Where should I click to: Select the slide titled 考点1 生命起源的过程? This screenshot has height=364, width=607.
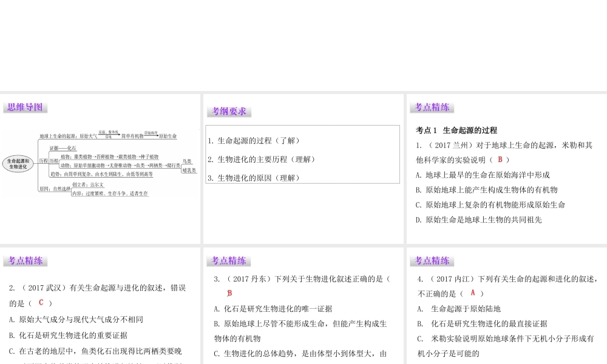click(507, 169)
